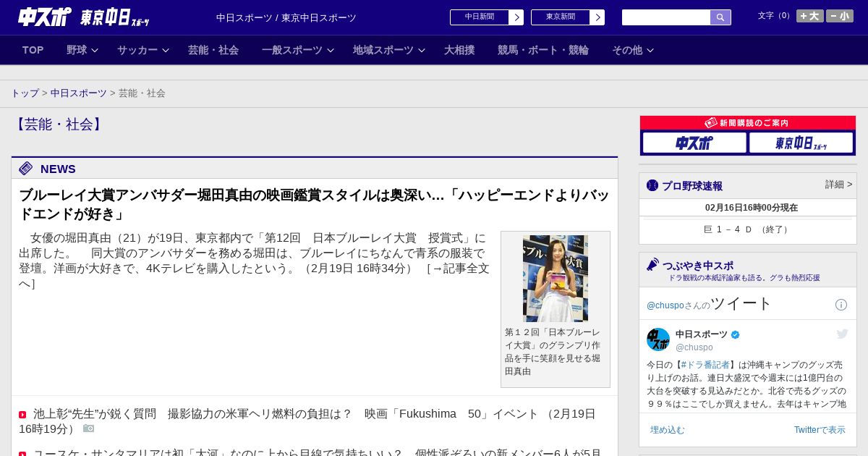Screen dimensions: 868x456
Task: Click the トップ breadcrumb link
Action: point(25,93)
